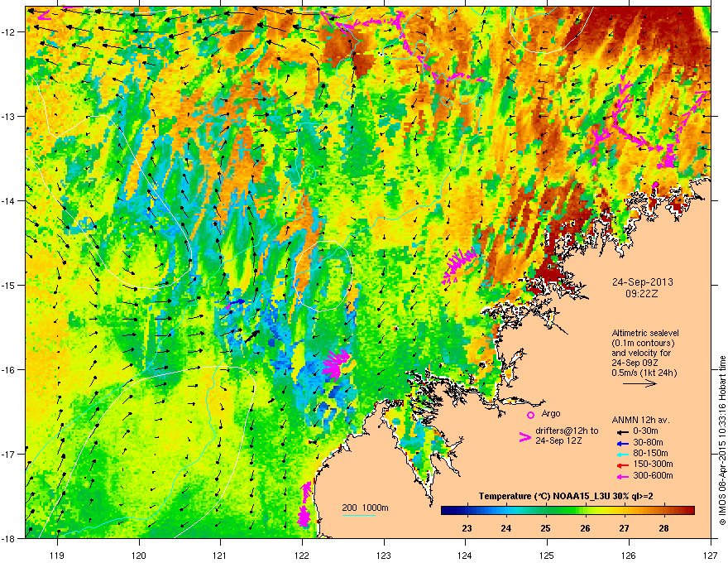This screenshot has width=728, height=563.
Task: Click the black 0-30m legend arrow
Action: pyautogui.click(x=621, y=431)
